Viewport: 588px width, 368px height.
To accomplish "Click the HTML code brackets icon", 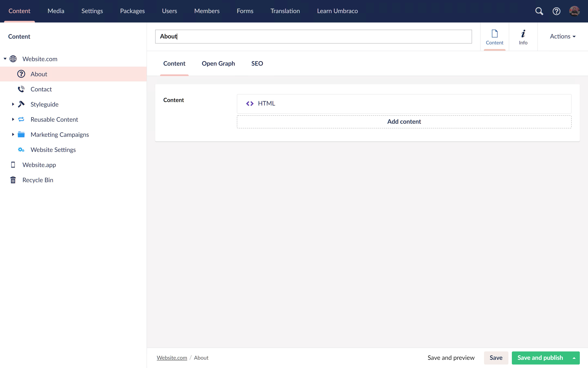I will click(249, 104).
